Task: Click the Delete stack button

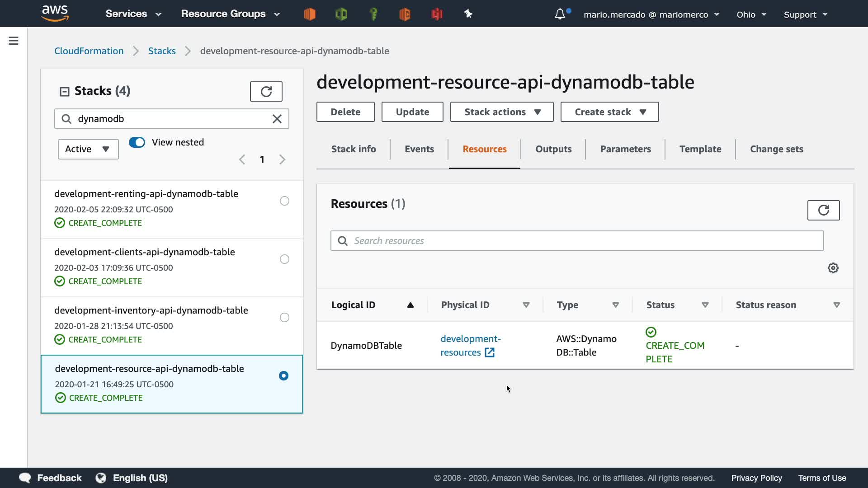Action: coord(345,112)
